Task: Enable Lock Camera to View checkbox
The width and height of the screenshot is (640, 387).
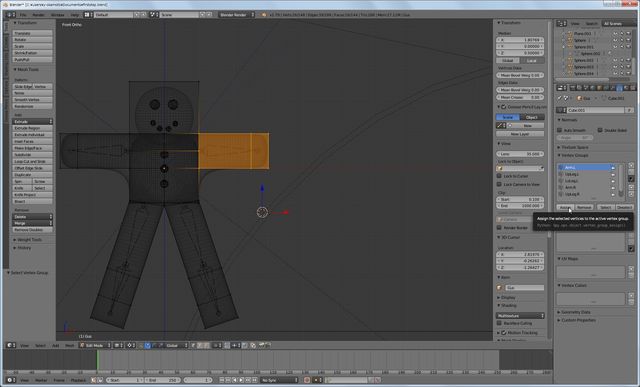Action: click(499, 184)
